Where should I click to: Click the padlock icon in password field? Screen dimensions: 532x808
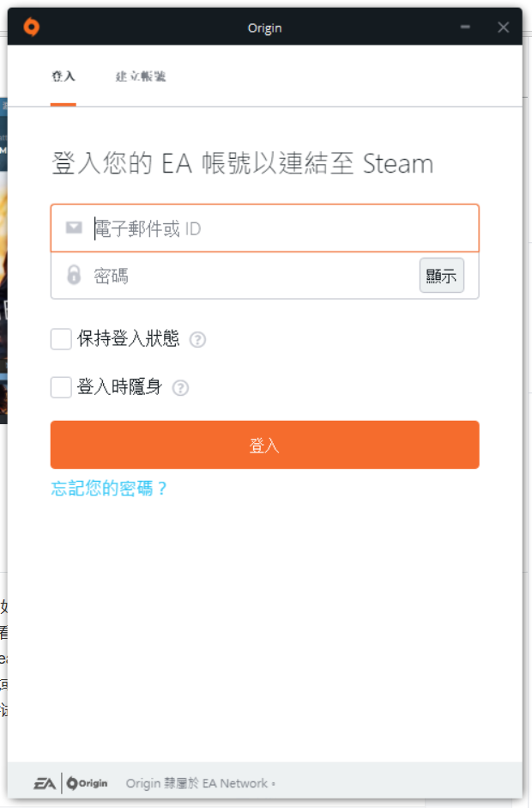click(74, 276)
